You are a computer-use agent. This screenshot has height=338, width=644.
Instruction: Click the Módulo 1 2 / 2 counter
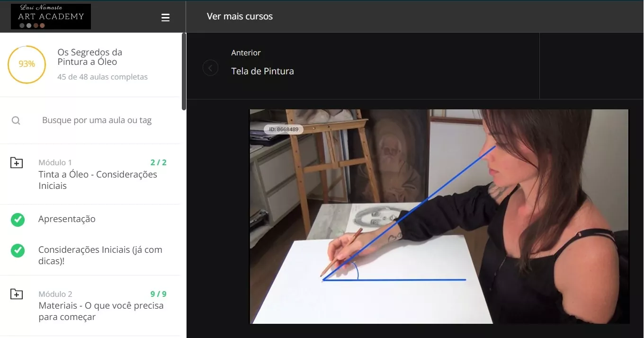click(x=158, y=163)
